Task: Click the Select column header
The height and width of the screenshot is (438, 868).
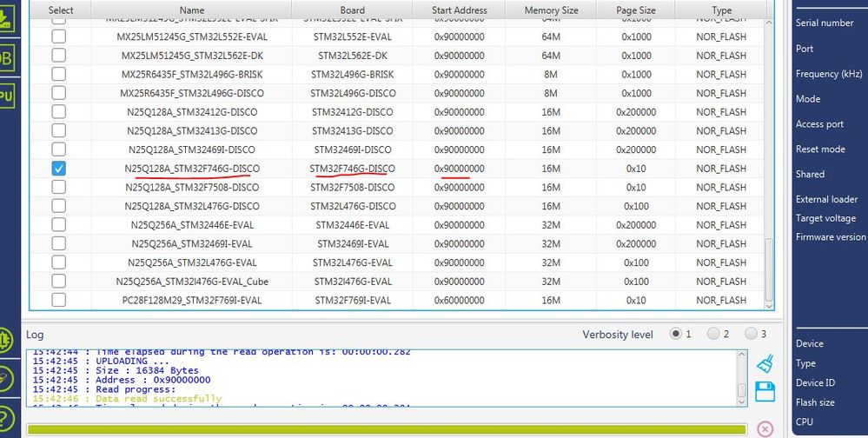Action: click(61, 10)
